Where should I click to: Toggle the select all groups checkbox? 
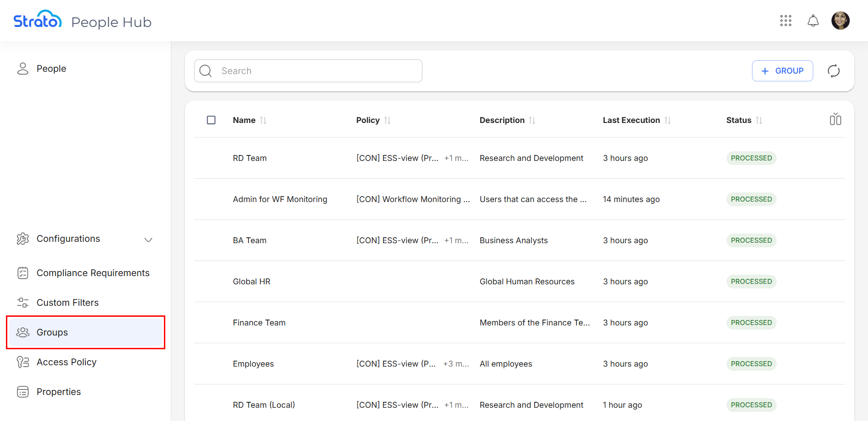click(211, 120)
